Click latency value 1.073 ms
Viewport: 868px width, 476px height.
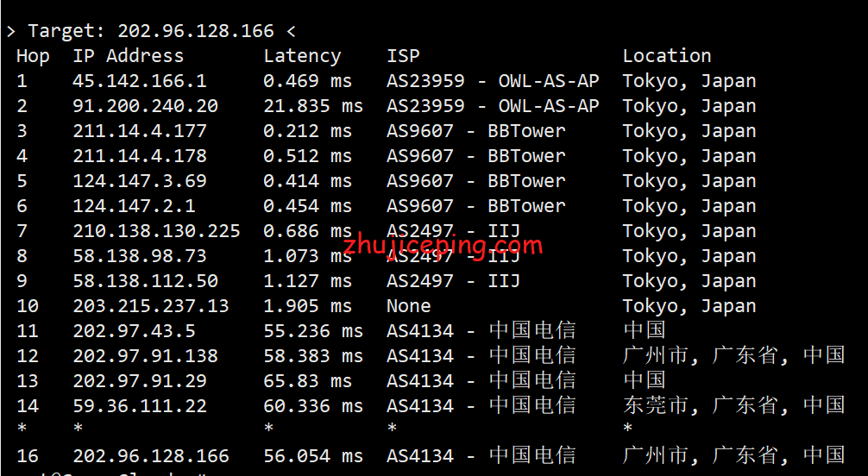307,256
